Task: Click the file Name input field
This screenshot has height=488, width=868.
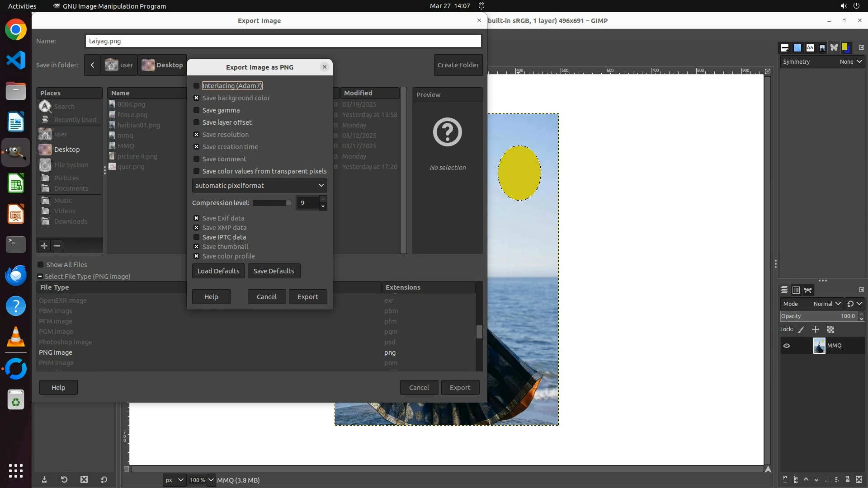Action: click(x=283, y=41)
